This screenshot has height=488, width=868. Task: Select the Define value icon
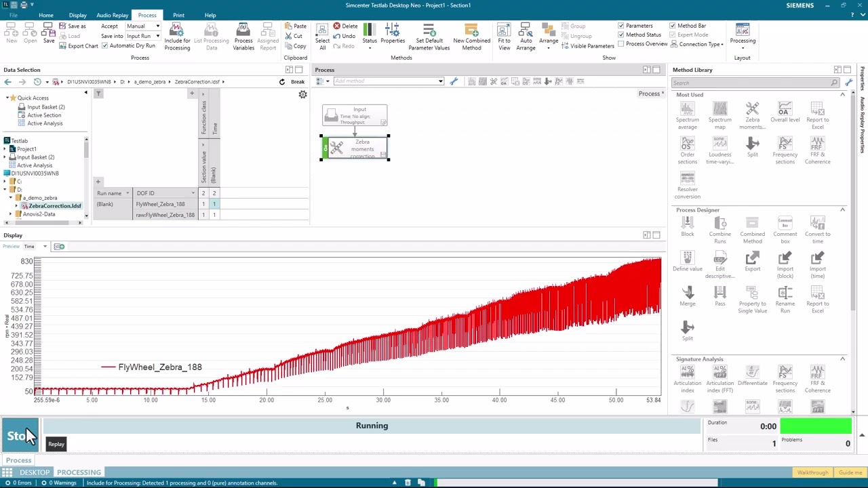point(687,262)
